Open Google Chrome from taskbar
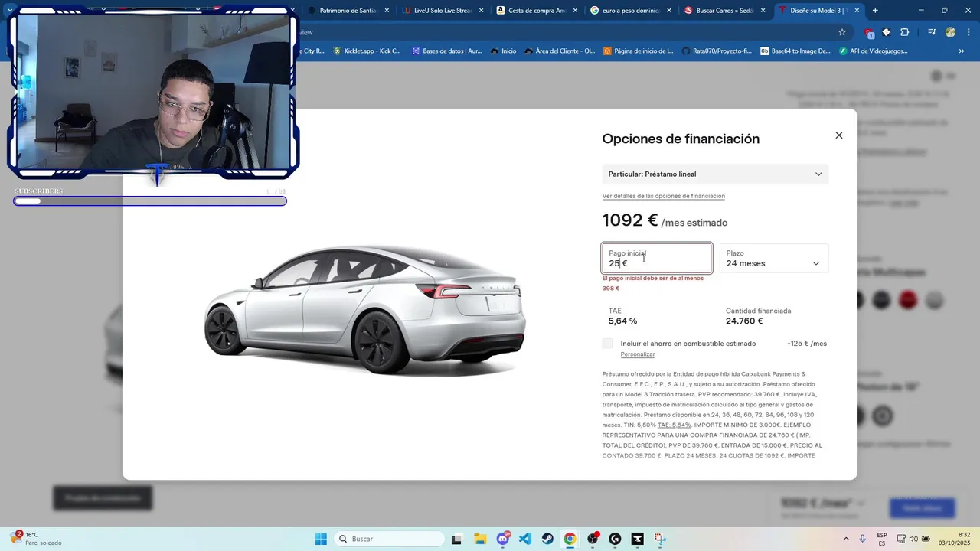Image resolution: width=980 pixels, height=551 pixels. coord(570,539)
